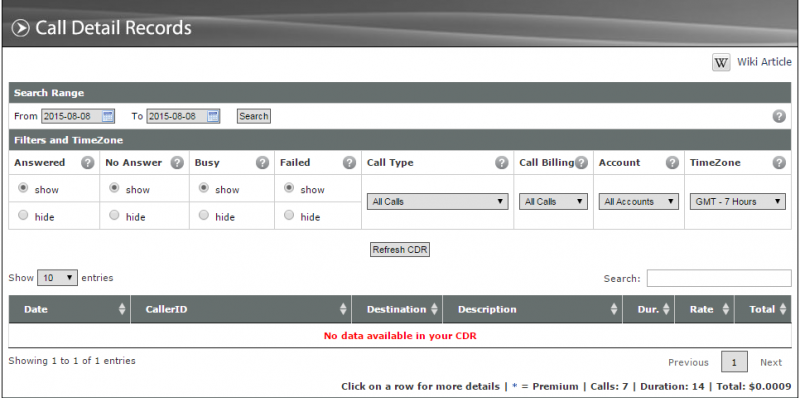This screenshot has width=800, height=398.
Task: Open the To date calendar picker
Action: (212, 116)
